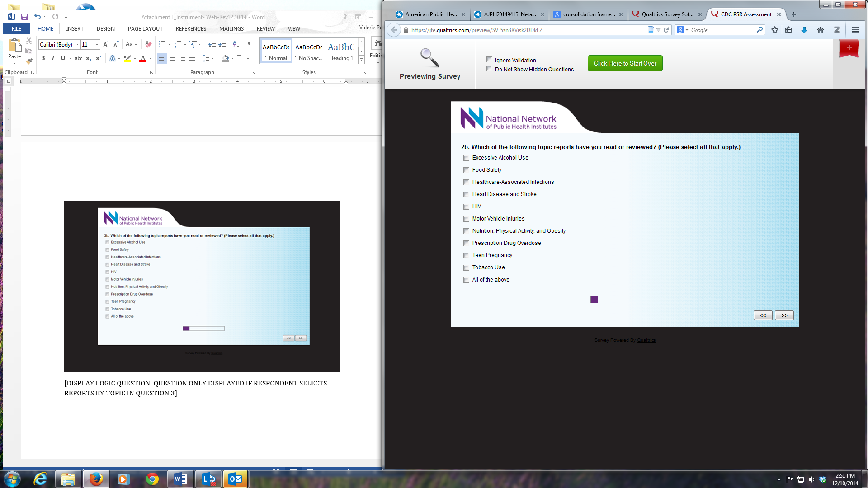
Task: Expand the font color dropdown arrow
Action: 150,58
